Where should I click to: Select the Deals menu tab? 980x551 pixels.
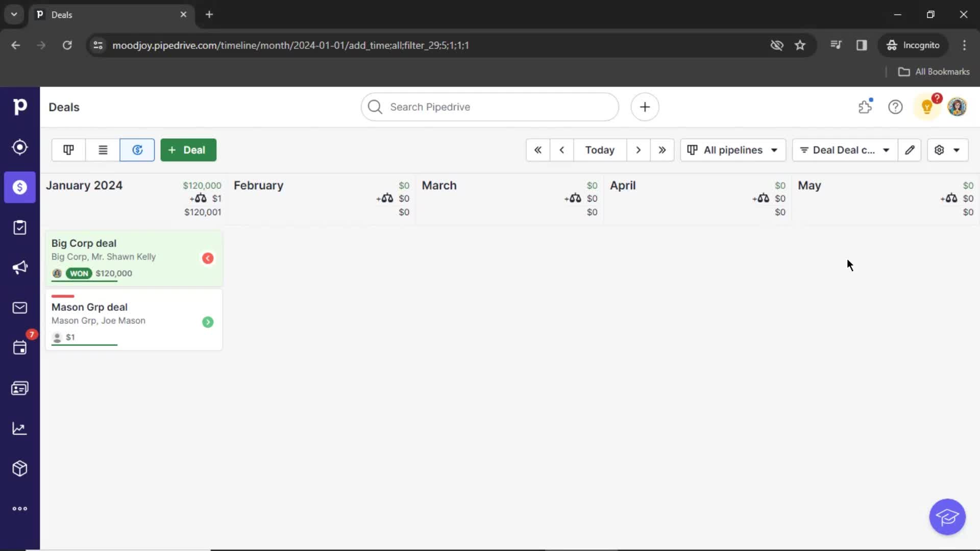[19, 187]
